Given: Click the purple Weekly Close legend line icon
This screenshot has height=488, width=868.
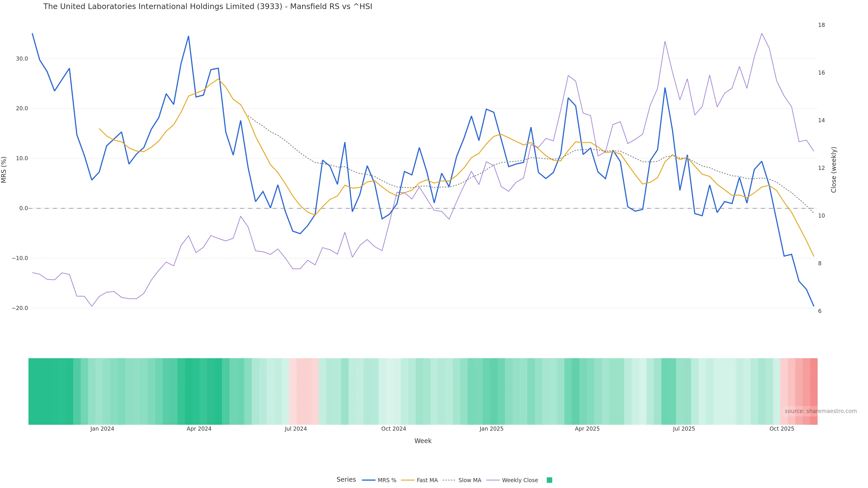Looking at the screenshot, I should [493, 480].
